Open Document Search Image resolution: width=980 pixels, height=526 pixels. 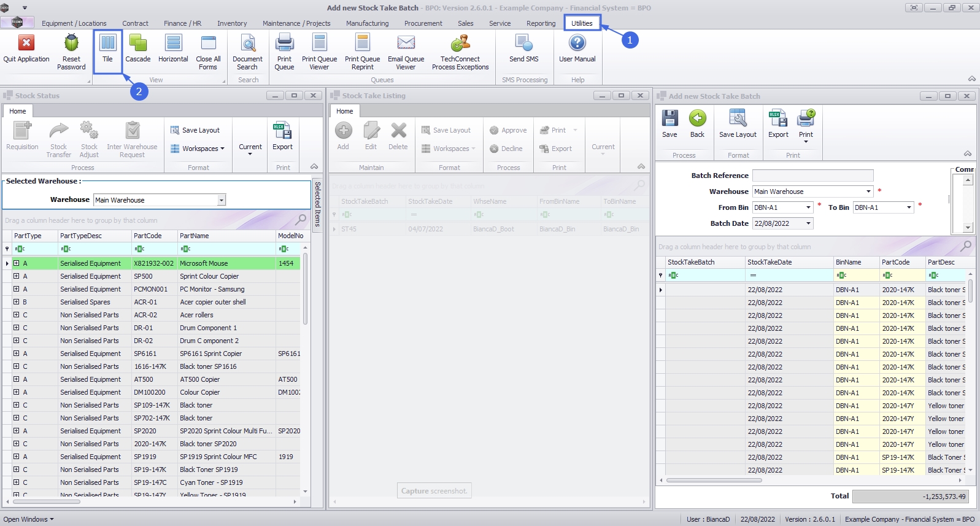point(247,52)
